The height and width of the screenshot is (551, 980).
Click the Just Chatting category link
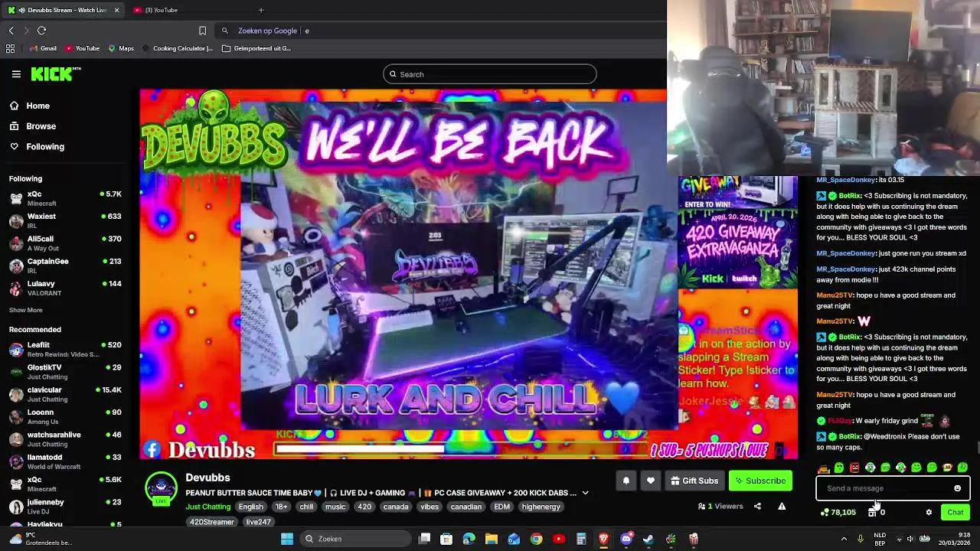click(x=208, y=507)
